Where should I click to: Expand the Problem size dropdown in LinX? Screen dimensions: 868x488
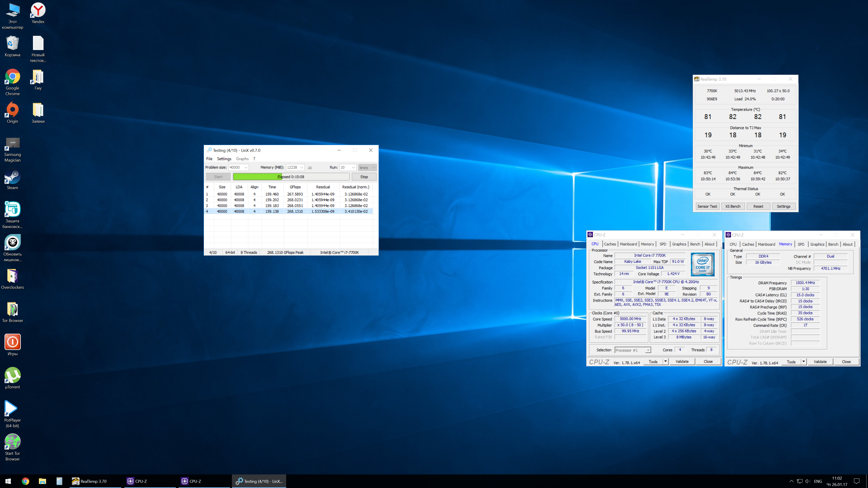tap(246, 167)
